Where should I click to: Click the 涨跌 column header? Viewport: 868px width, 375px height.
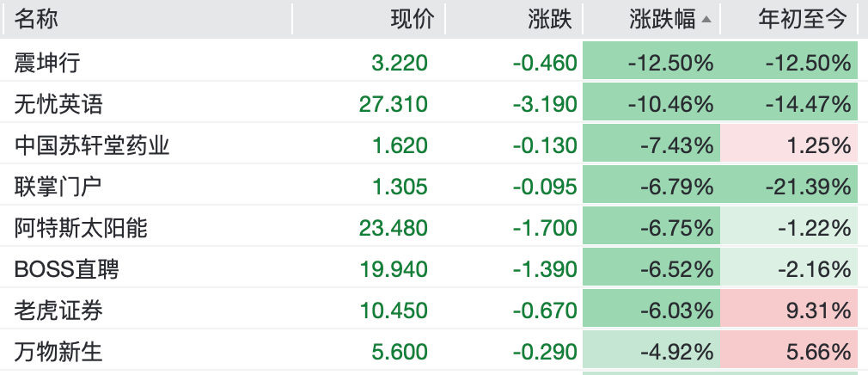(x=550, y=19)
